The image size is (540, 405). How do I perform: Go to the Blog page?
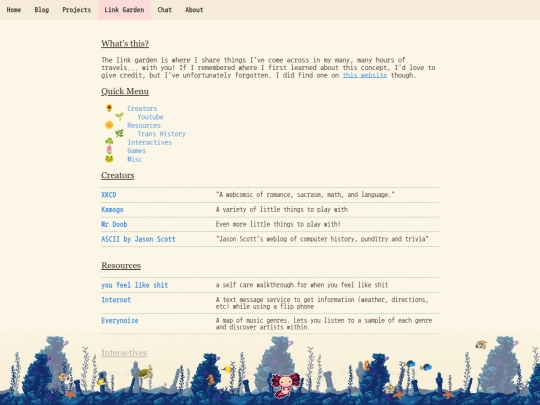tap(42, 10)
